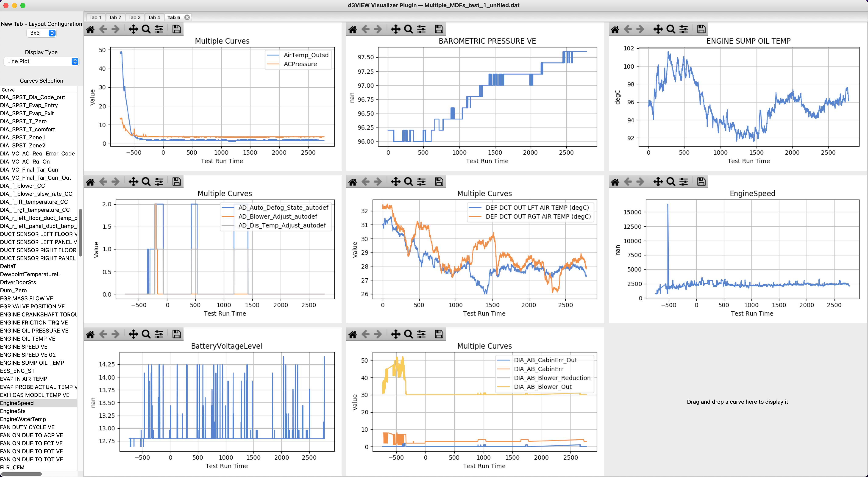
Task: Select EngineSts curve entry
Action: click(38, 411)
